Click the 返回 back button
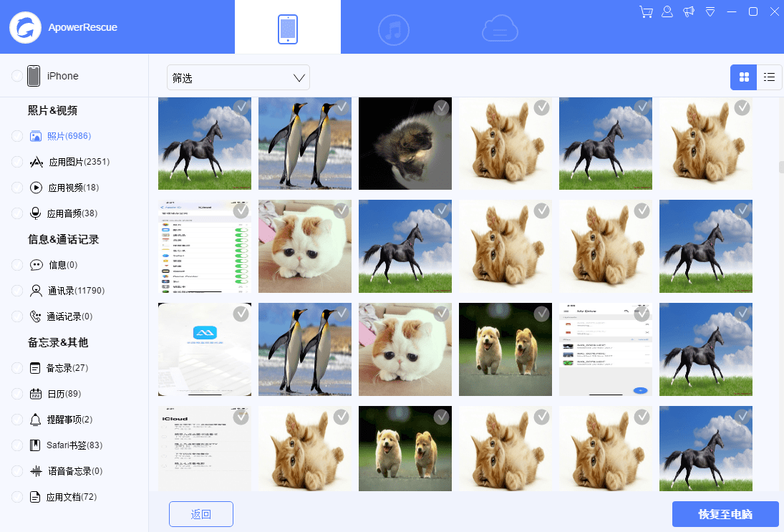Viewport: 784px width, 532px height. click(201, 514)
